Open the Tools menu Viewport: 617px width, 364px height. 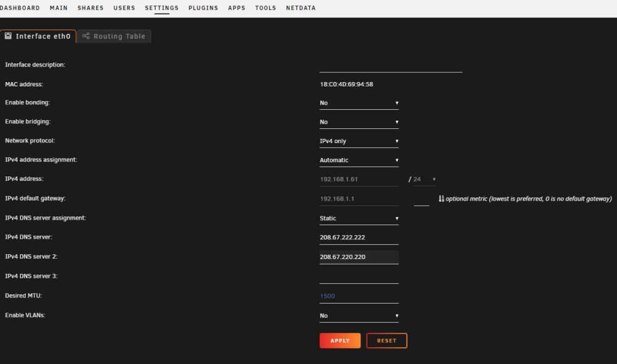pos(265,8)
